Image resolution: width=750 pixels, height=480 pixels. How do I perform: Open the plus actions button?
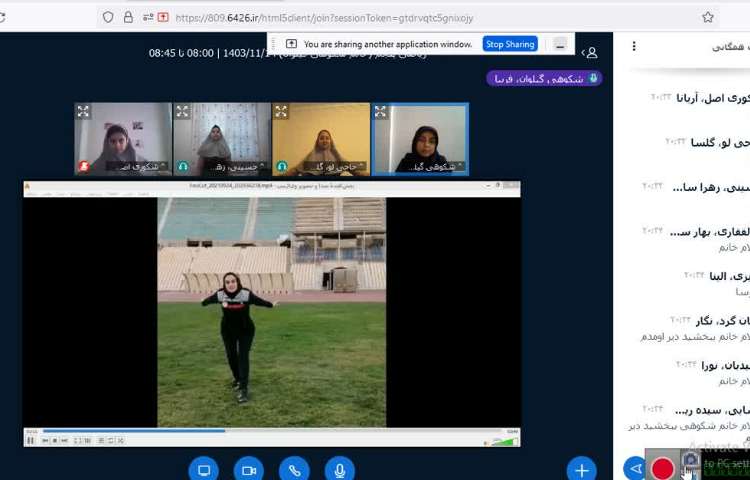(x=582, y=470)
